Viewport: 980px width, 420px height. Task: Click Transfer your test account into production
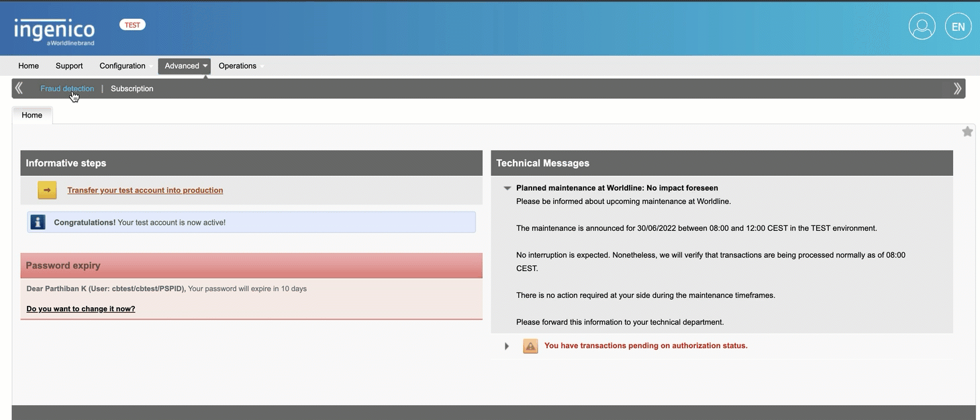145,191
